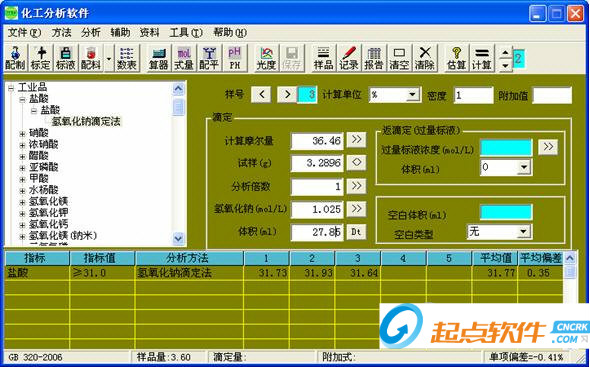
Task: Run the 计算 calculate tool
Action: coord(482,58)
